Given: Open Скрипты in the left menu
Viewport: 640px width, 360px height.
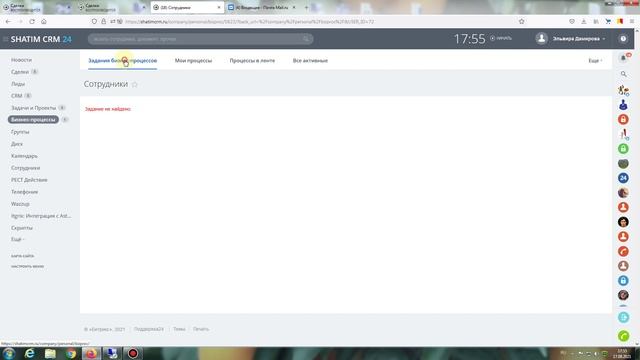Looking at the screenshot, I should coord(22,228).
